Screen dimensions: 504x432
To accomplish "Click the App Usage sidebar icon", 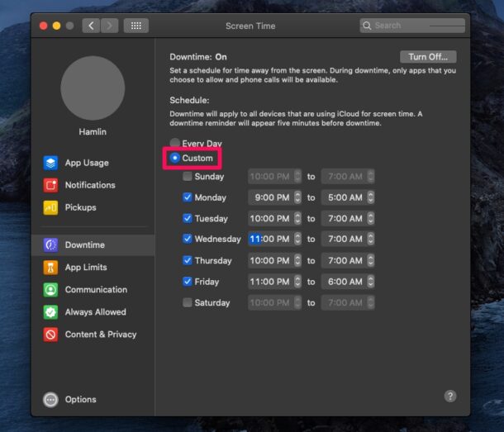I will pos(50,163).
